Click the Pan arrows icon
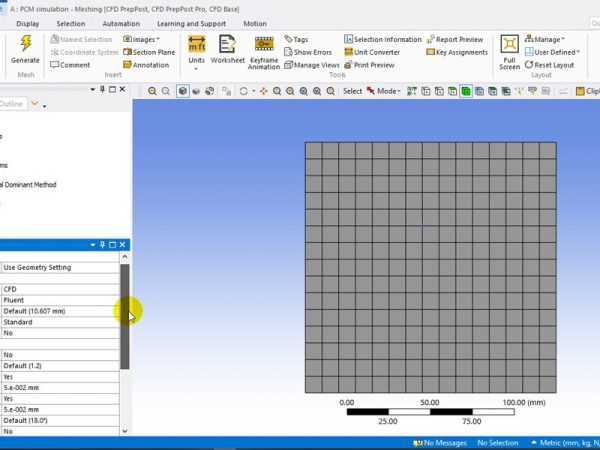This screenshot has width=600, height=450. (x=264, y=91)
